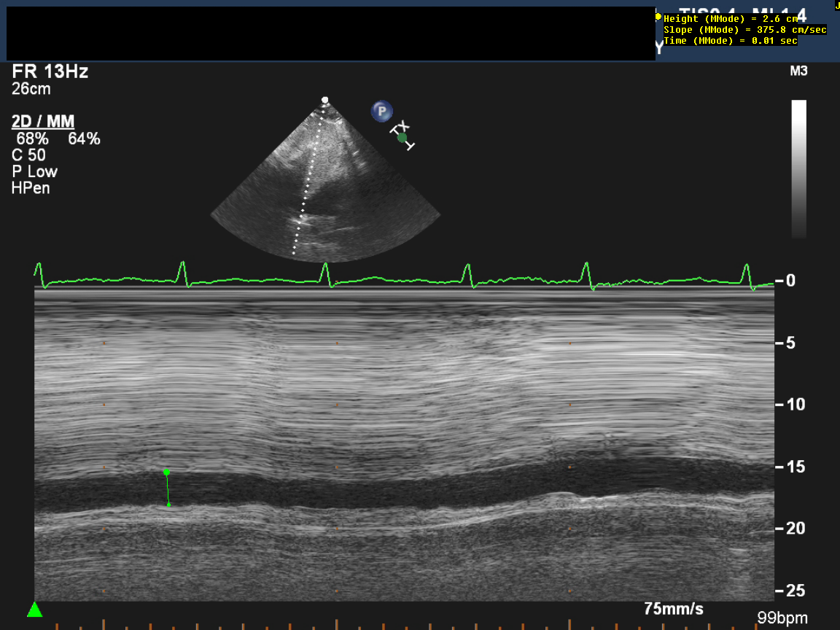Select the Slope (MMode) measurement result

pyautogui.click(x=744, y=30)
